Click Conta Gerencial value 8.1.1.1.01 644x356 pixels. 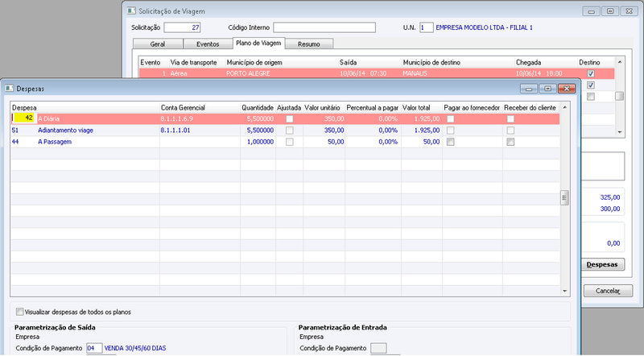coord(175,130)
